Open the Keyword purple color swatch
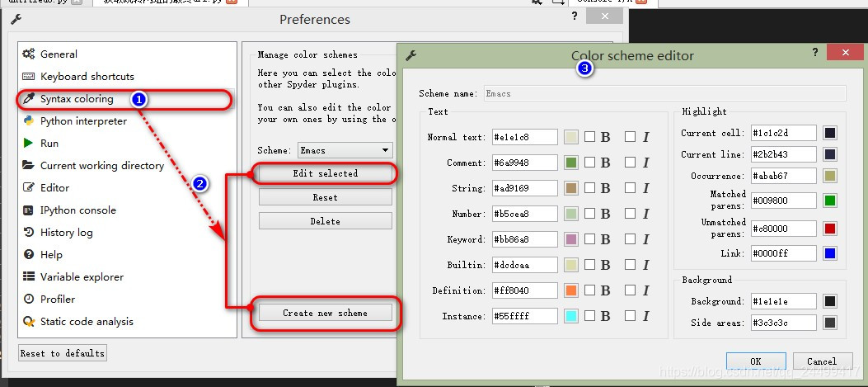The image size is (868, 387). click(571, 239)
